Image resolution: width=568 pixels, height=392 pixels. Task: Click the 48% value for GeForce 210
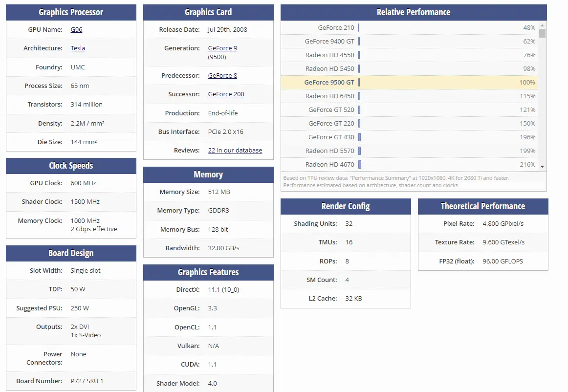[529, 27]
